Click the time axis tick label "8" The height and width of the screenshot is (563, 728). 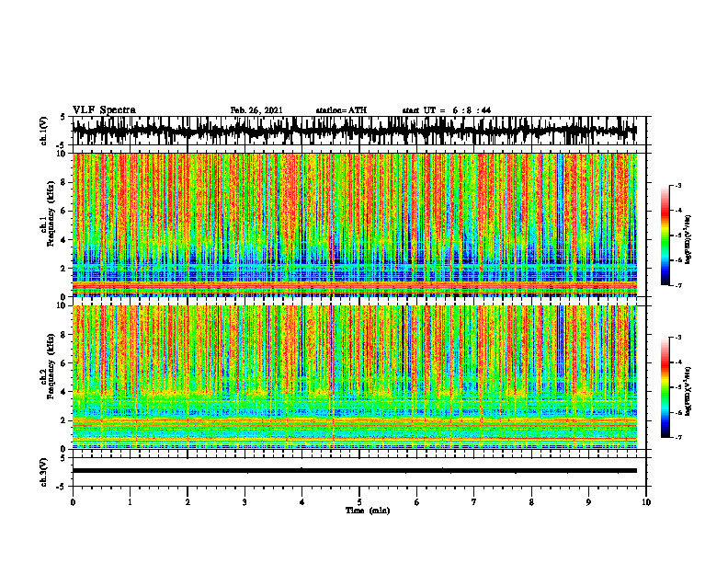(x=531, y=502)
